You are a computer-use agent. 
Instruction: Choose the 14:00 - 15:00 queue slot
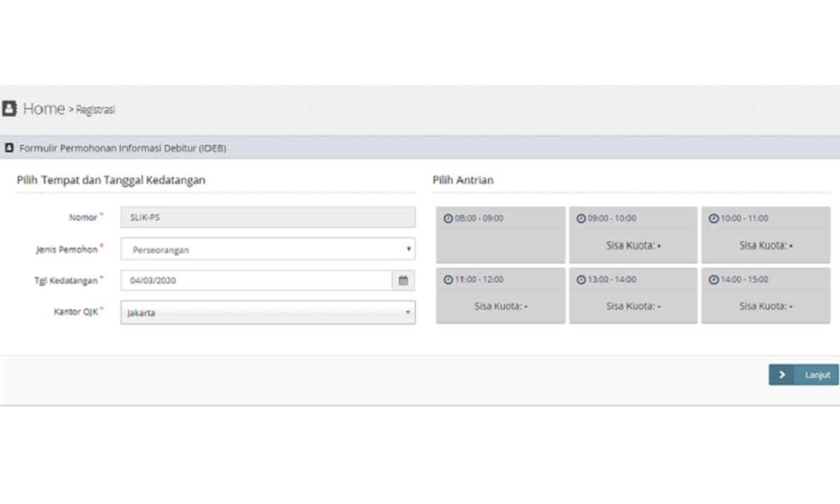pos(766,295)
